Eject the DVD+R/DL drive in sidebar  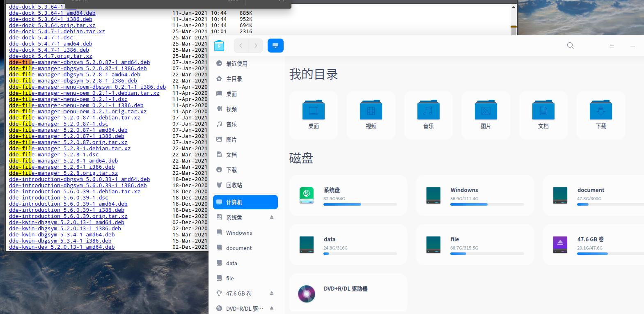click(272, 308)
